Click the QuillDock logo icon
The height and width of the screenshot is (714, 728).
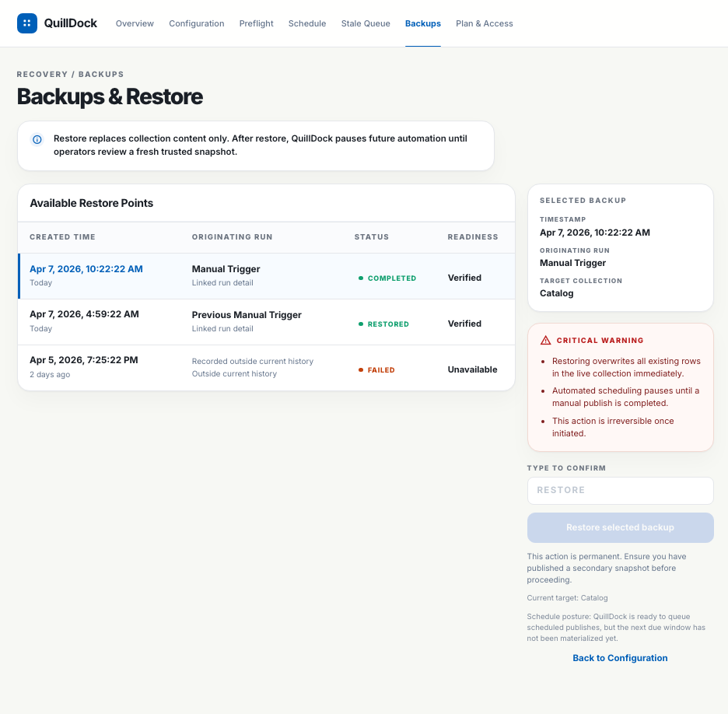tap(27, 23)
